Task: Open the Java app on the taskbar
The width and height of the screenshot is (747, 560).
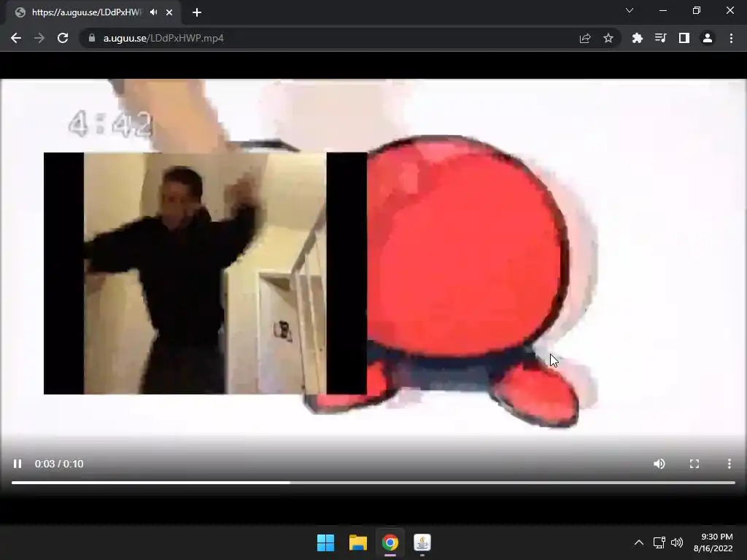Action: coord(422,542)
